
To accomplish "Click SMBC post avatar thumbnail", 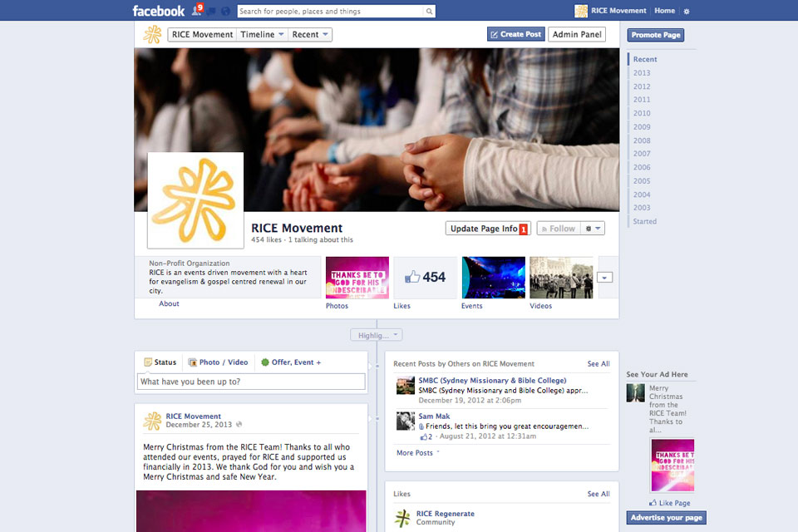I will 406,386.
